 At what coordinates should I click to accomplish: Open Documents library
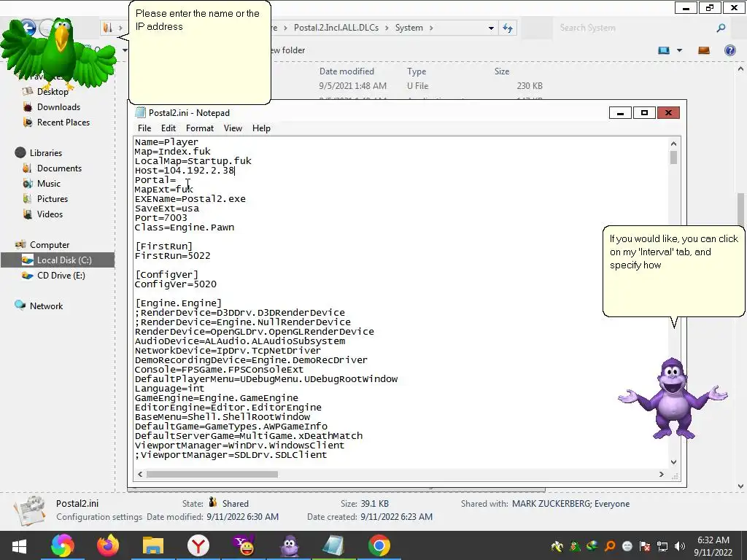pos(59,168)
